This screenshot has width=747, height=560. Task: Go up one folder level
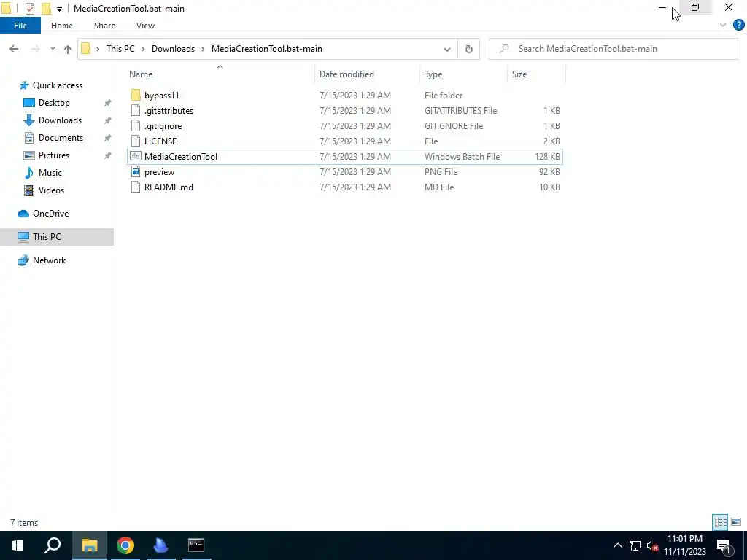68,49
